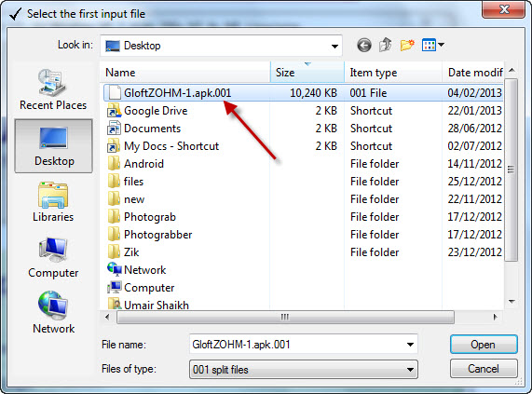The height and width of the screenshot is (394, 532).
Task: Select Libraries in the places sidebar
Action: pos(53,202)
